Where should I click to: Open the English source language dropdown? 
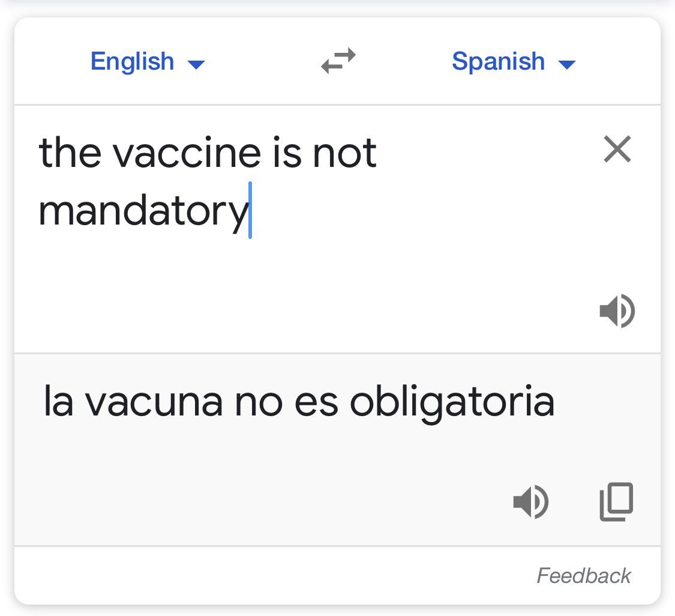click(x=133, y=61)
